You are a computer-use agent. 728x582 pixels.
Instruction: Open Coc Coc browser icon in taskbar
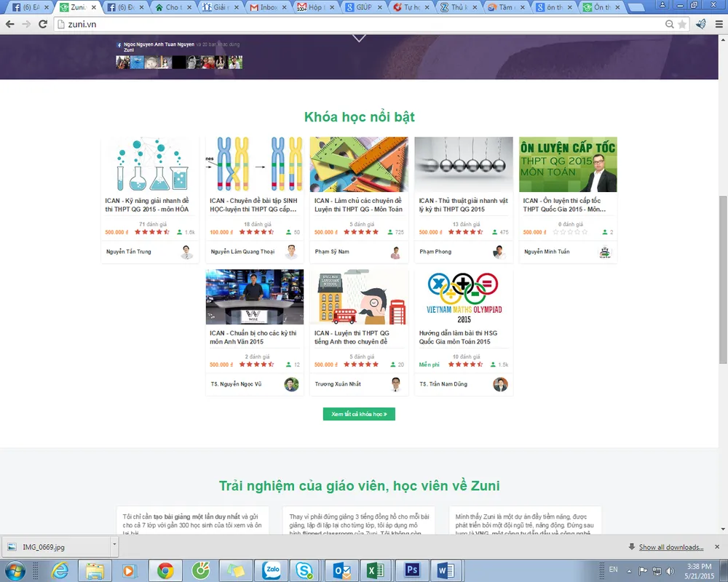(201, 570)
